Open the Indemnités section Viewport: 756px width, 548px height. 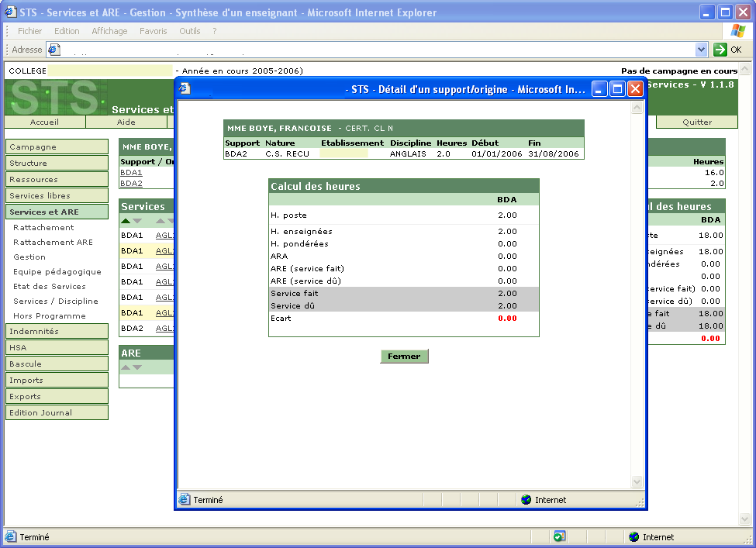57,331
